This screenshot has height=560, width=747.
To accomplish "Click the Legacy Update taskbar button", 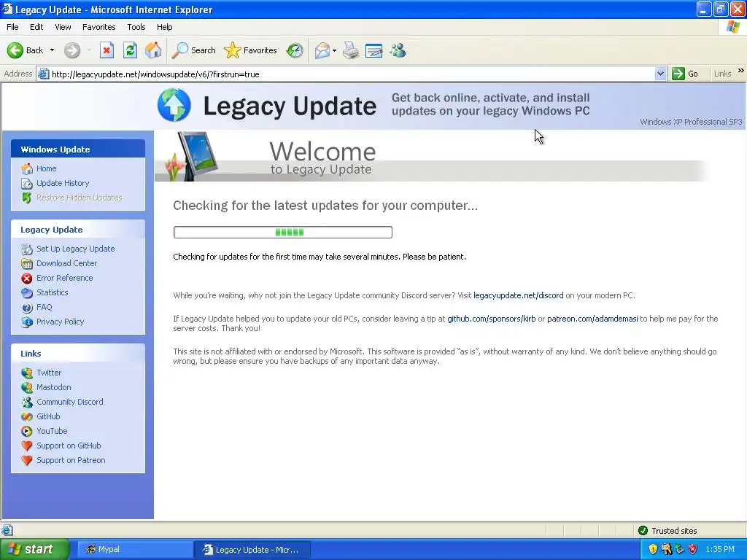I will (252, 550).
